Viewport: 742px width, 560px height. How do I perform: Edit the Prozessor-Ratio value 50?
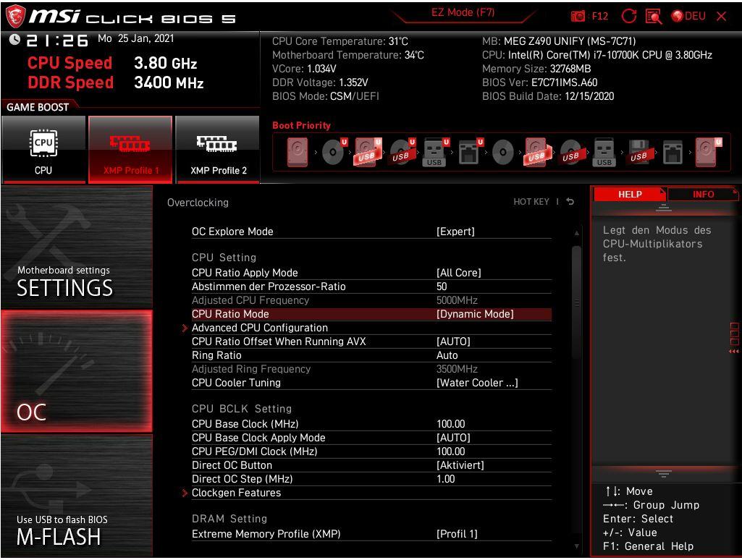(442, 287)
